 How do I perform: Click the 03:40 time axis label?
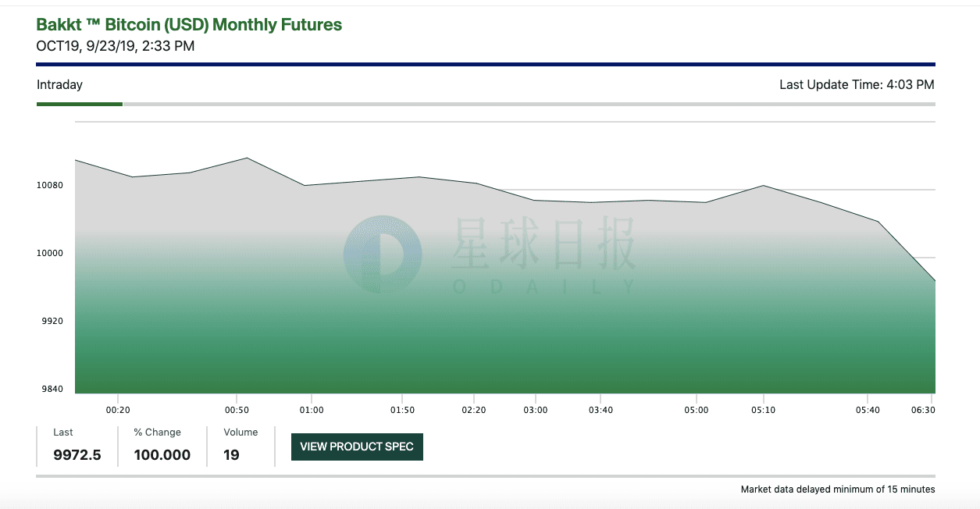[600, 409]
